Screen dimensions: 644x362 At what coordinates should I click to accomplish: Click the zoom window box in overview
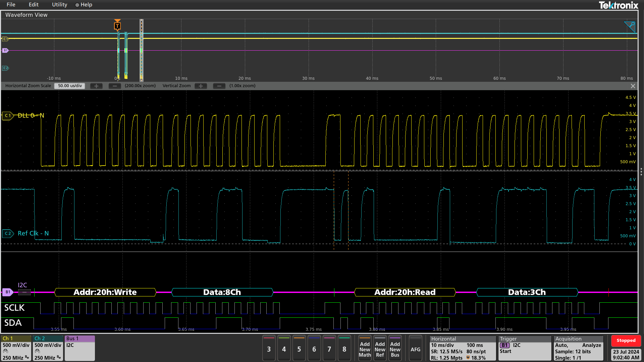(x=142, y=50)
